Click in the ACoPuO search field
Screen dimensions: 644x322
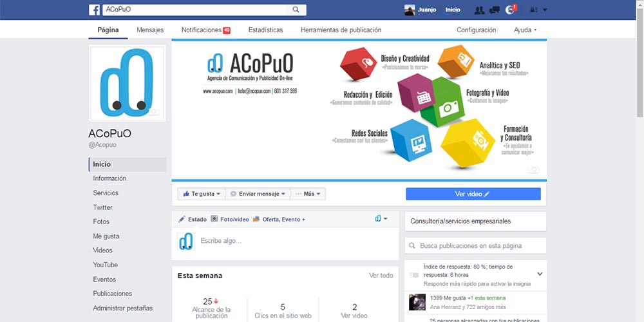(x=194, y=10)
